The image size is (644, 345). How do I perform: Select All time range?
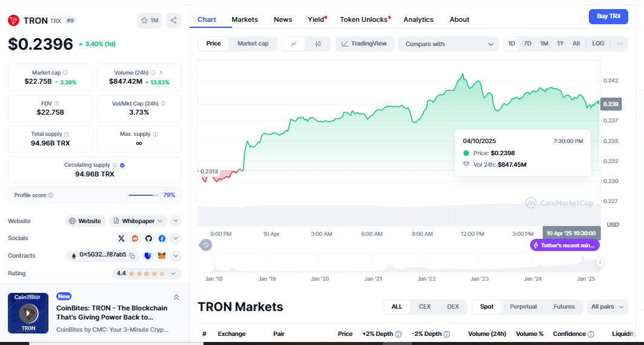[576, 44]
